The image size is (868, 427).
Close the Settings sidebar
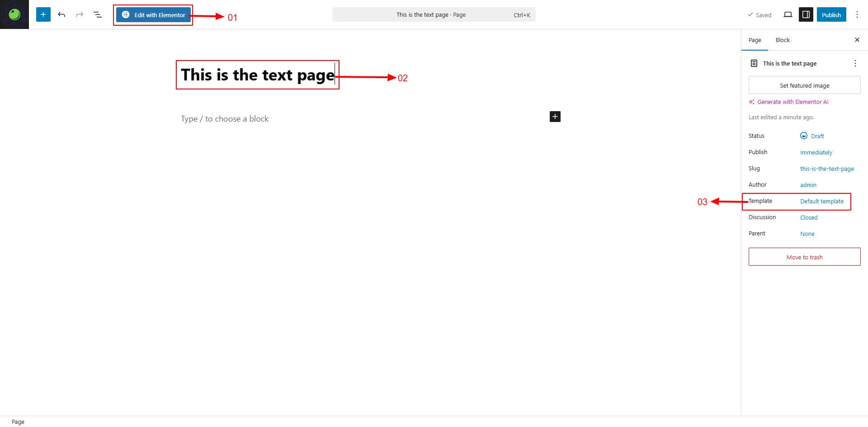(857, 40)
